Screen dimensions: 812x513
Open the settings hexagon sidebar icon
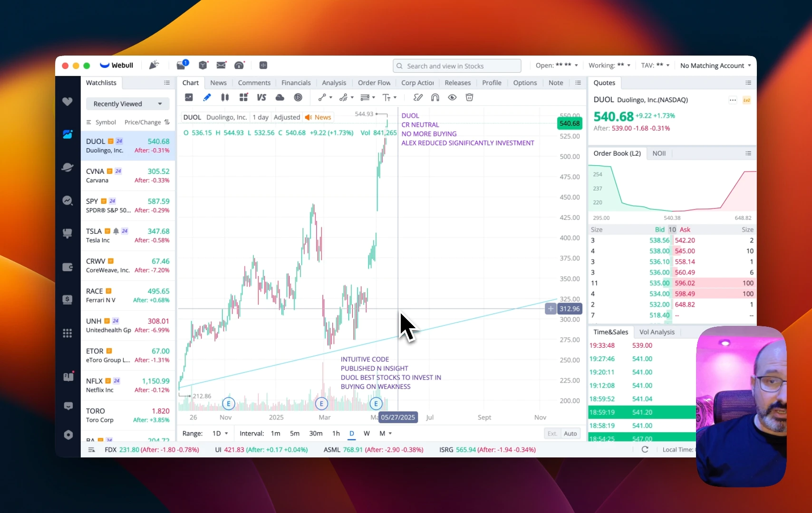68,435
